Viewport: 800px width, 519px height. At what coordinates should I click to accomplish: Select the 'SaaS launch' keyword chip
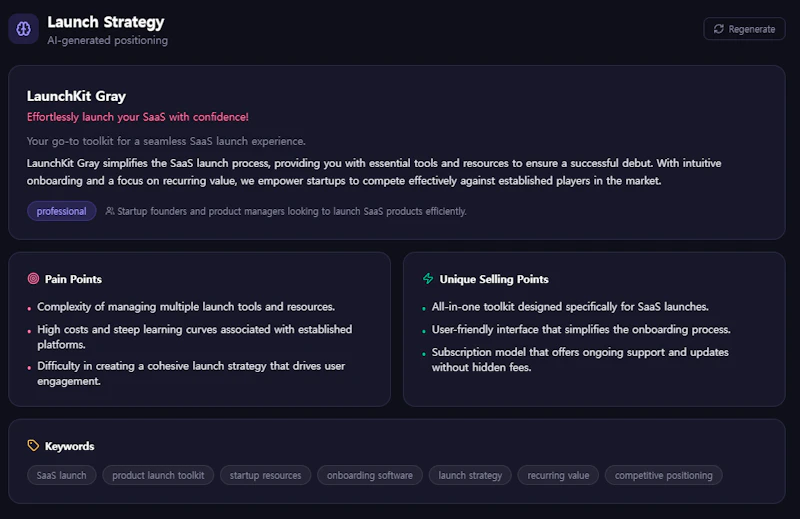pos(61,475)
